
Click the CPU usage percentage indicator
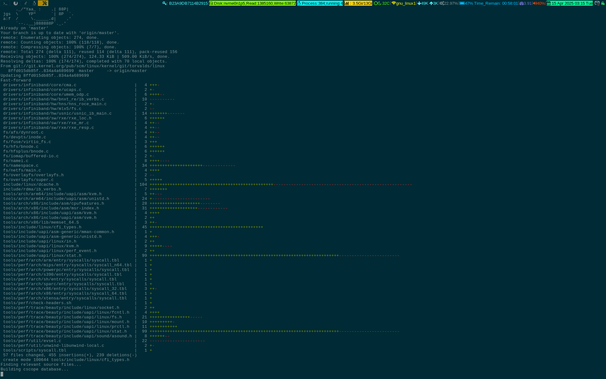click(x=449, y=3)
